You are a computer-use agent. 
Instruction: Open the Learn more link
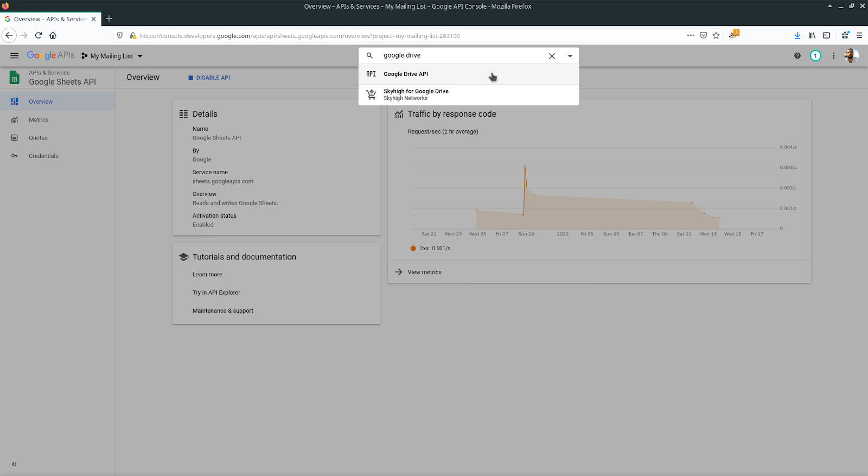tap(207, 275)
